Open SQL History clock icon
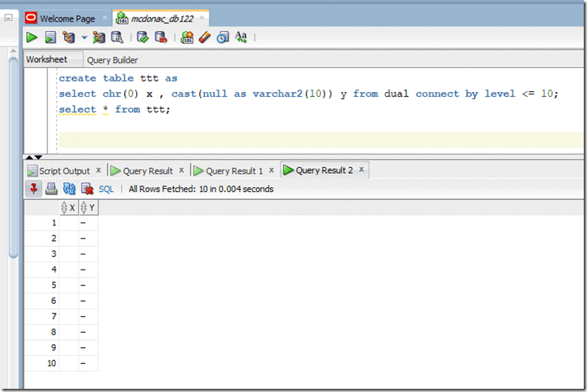 (x=223, y=37)
